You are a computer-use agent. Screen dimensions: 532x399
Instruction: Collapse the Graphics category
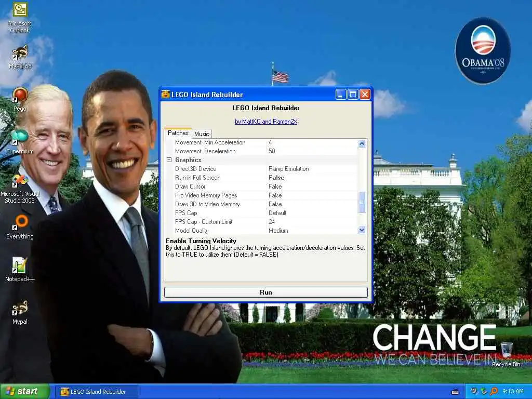point(169,160)
